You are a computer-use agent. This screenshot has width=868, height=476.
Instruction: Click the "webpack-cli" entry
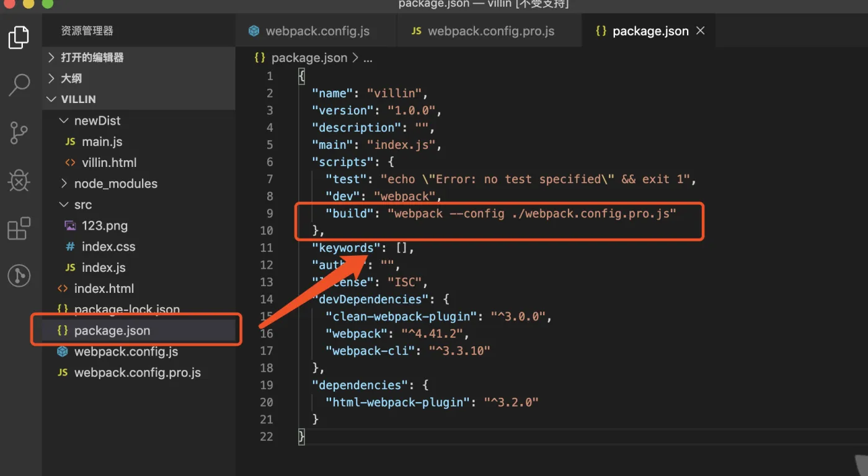click(370, 351)
